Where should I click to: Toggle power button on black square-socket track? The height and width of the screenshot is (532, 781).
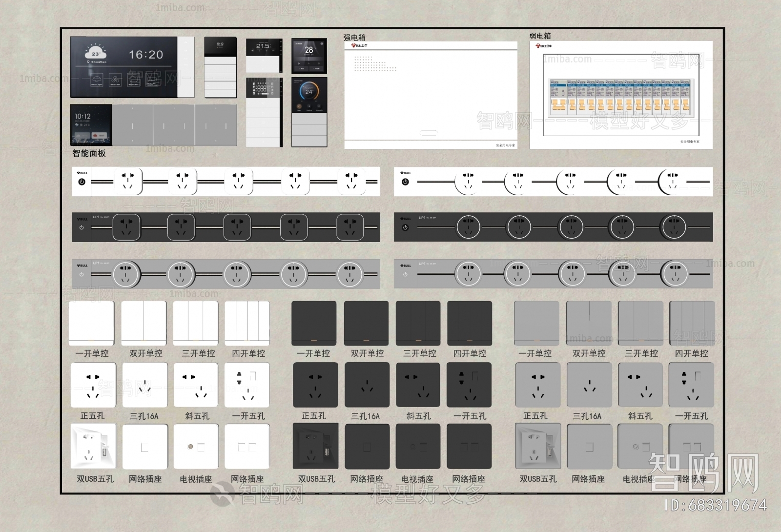[x=82, y=227]
